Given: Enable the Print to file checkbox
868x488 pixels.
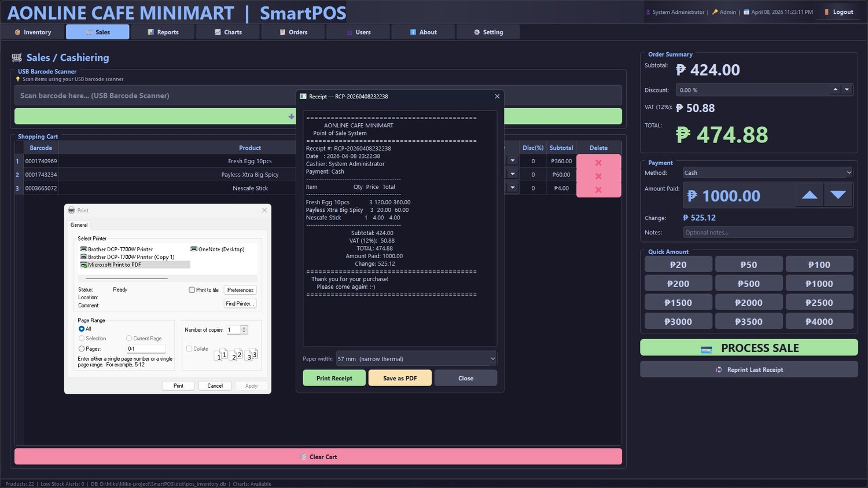Looking at the screenshot, I should [x=192, y=290].
